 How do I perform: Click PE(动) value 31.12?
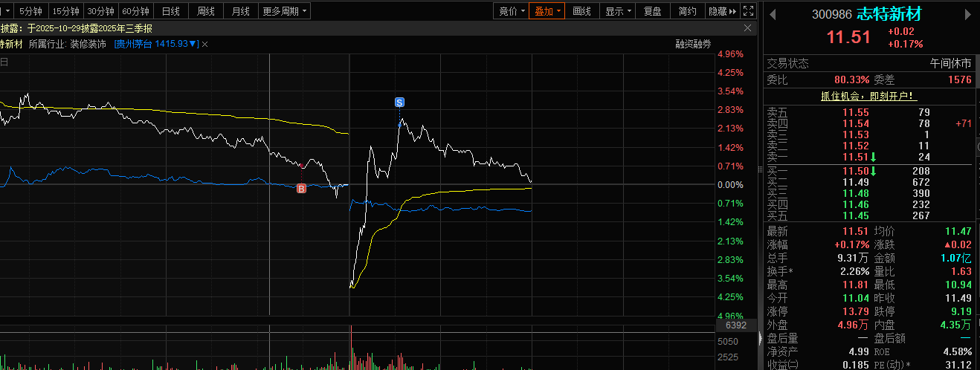point(958,365)
